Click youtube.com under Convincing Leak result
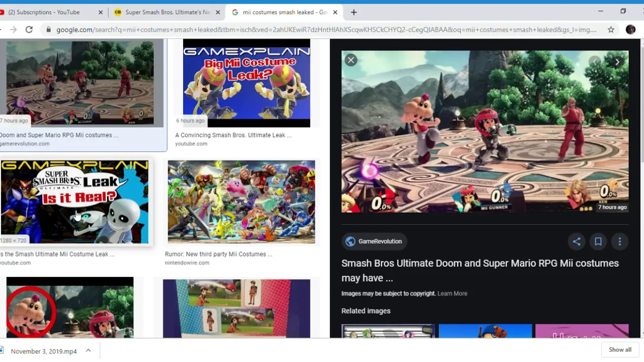The image size is (644, 362). pyautogui.click(x=191, y=144)
